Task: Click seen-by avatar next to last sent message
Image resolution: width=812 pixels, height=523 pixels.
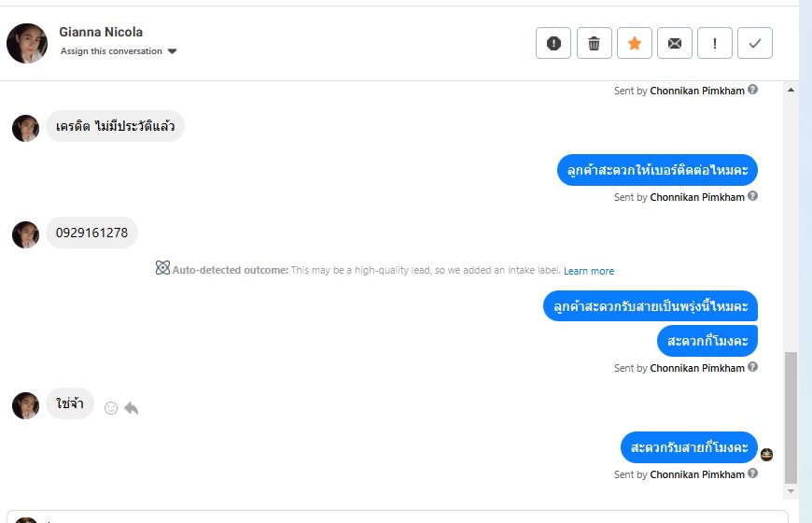Action: click(767, 455)
